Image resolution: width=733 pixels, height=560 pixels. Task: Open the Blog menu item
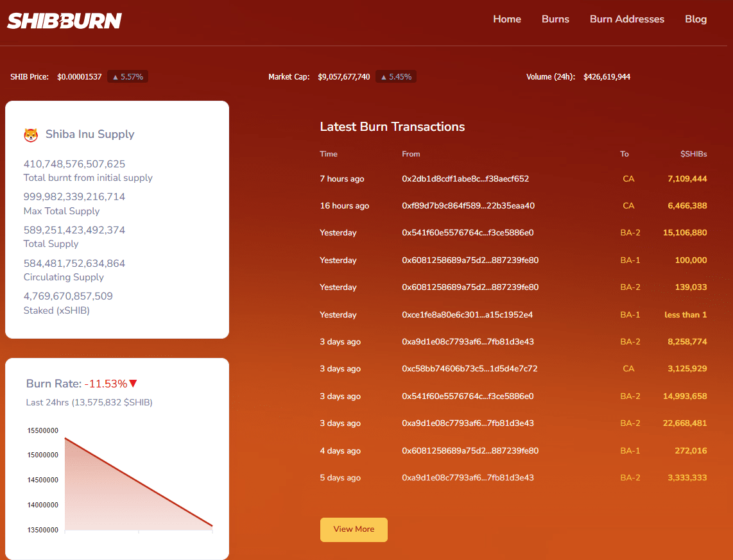pyautogui.click(x=696, y=19)
